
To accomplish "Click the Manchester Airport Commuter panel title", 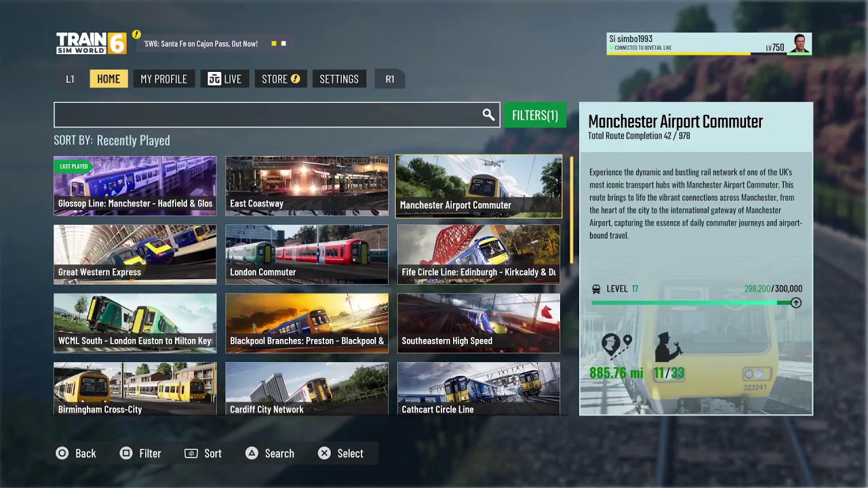I will click(x=675, y=121).
